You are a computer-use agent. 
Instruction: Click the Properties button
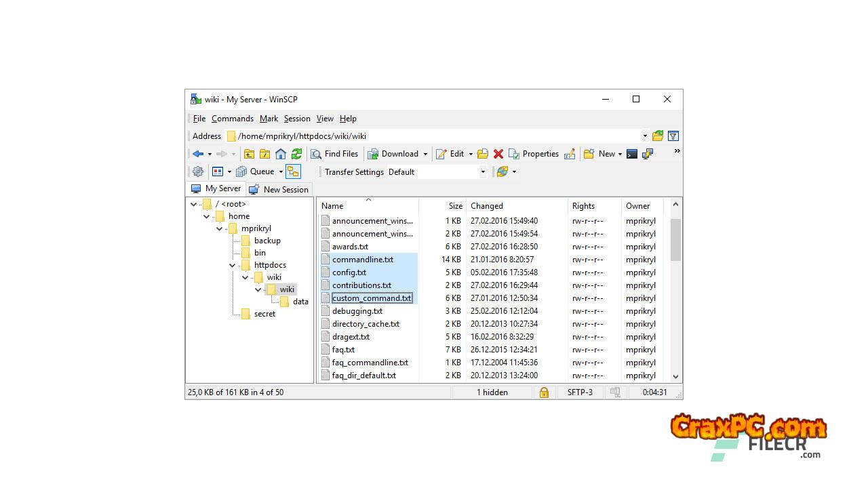pos(534,154)
